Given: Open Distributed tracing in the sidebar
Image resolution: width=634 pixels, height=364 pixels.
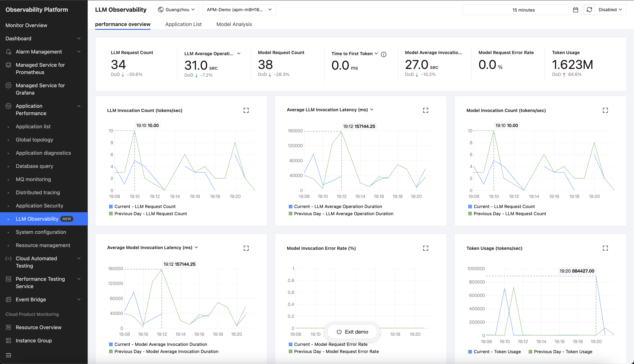Looking at the screenshot, I should coord(38,192).
